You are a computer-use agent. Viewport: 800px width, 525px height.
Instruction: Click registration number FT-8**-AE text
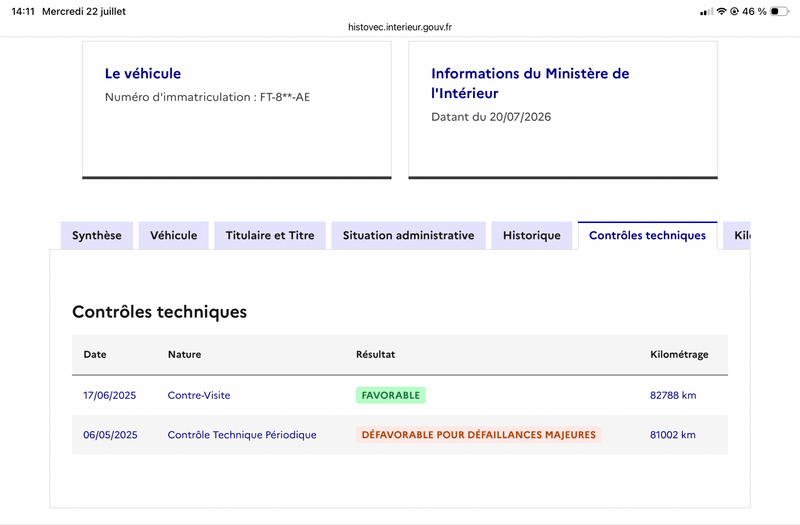[x=285, y=97]
